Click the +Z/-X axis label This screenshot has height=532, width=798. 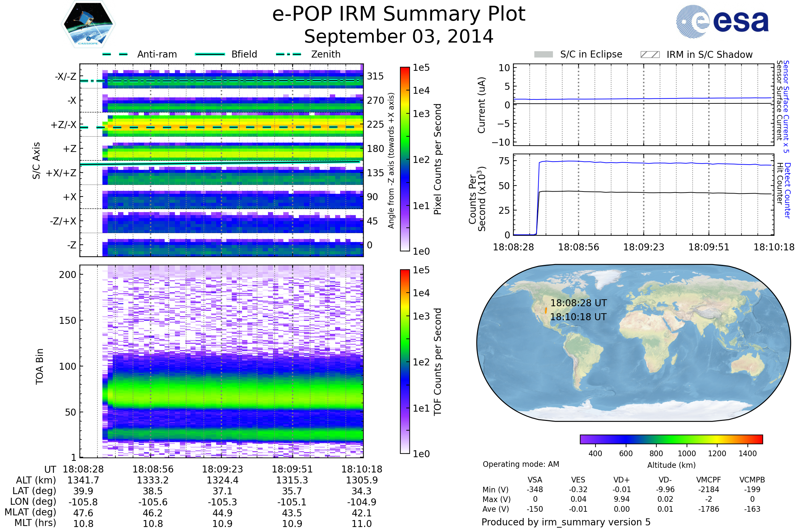64,125
